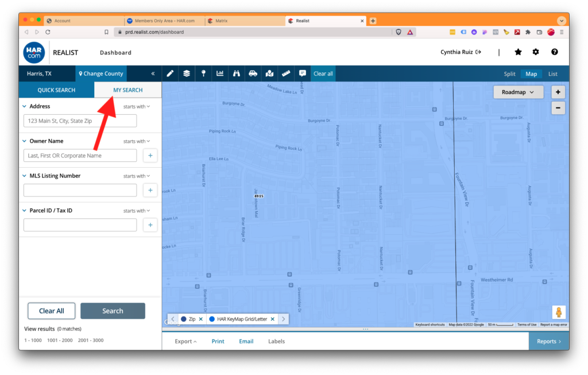
Task: Remove the Zip map layer
Action: pyautogui.click(x=201, y=319)
